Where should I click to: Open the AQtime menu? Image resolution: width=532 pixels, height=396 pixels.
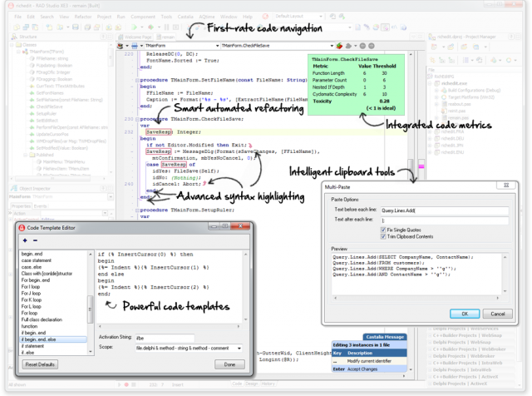(207, 17)
